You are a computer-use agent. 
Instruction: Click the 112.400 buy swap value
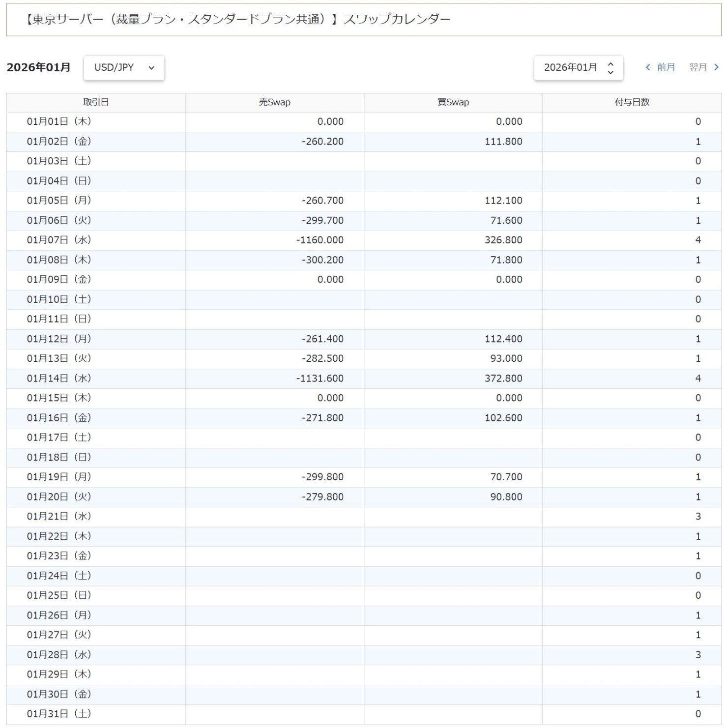click(503, 339)
